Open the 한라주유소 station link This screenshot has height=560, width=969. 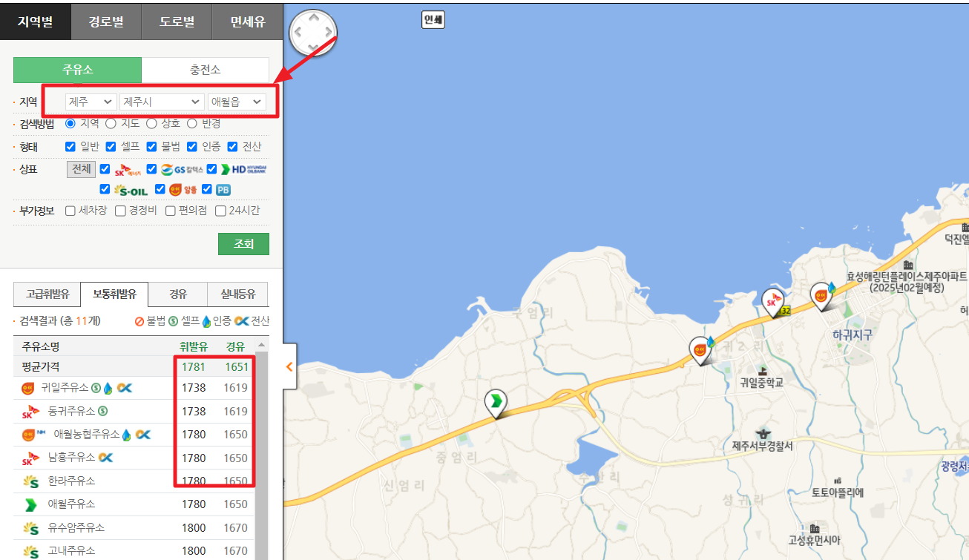[72, 481]
